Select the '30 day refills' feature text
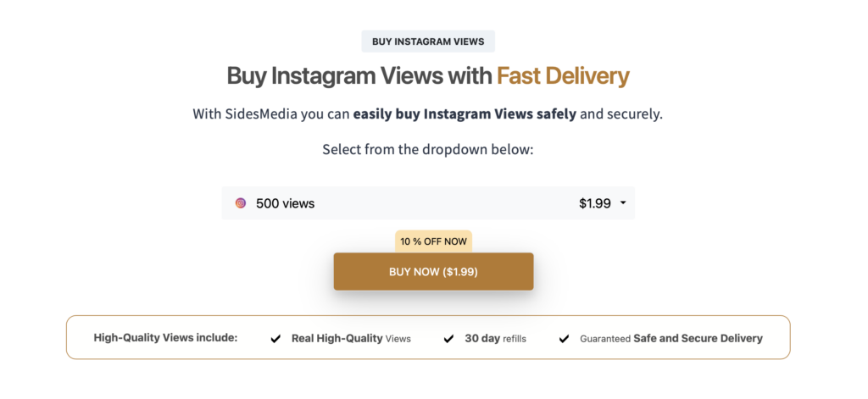 (495, 338)
